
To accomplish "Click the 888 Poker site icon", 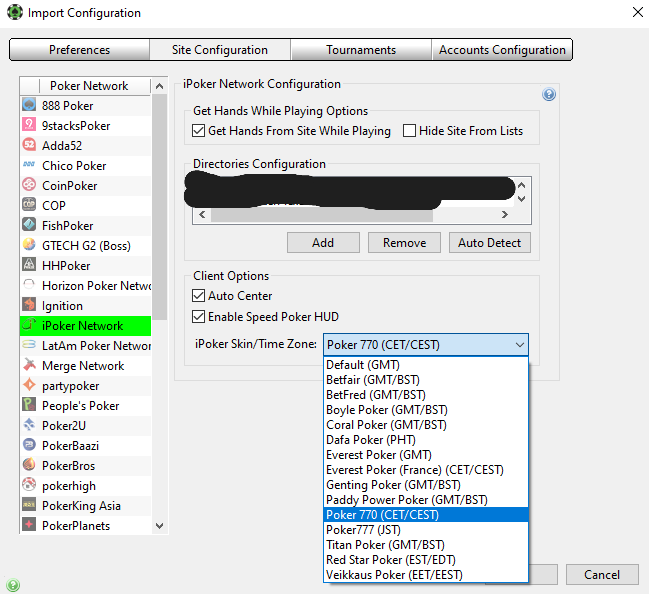I will (x=29, y=105).
